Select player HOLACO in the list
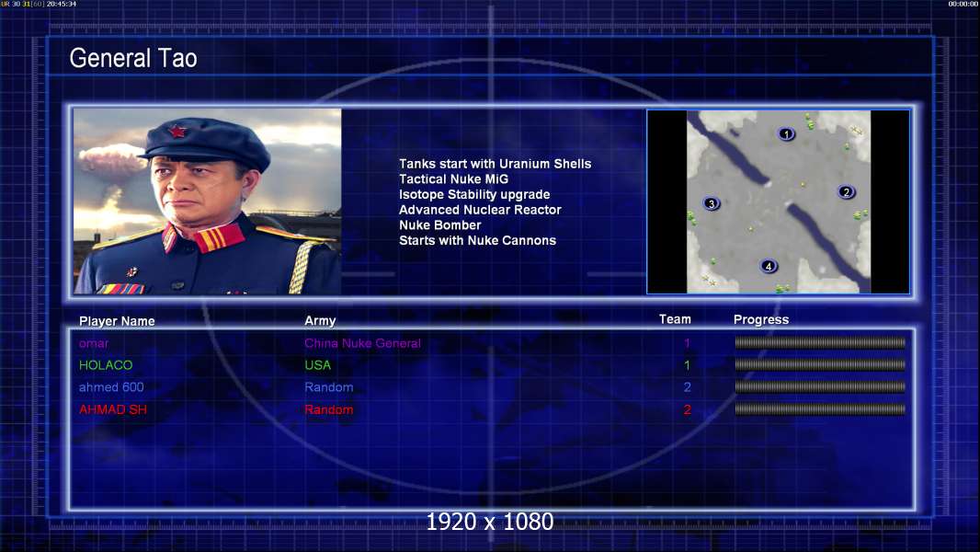Viewport: 980px width, 552px height. coord(106,365)
